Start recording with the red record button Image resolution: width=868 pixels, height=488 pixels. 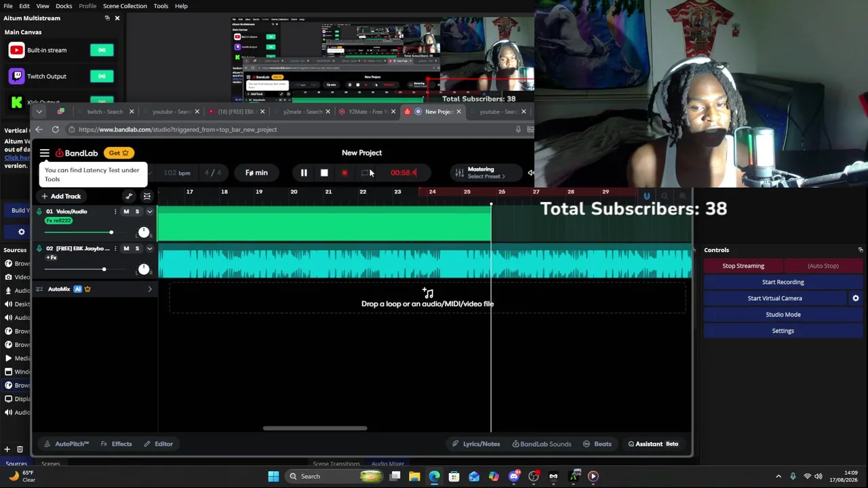pyautogui.click(x=344, y=173)
